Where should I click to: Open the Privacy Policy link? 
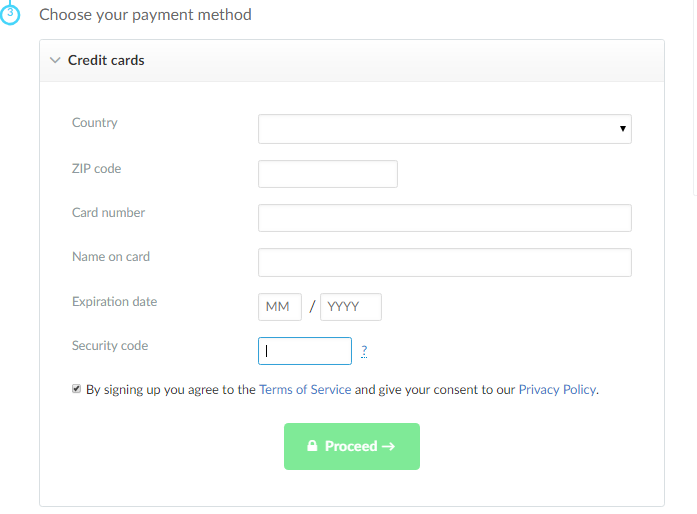pyautogui.click(x=557, y=390)
